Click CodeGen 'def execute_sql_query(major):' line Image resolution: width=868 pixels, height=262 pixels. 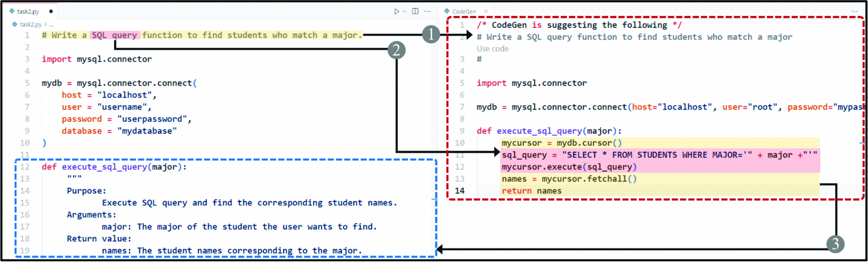coord(549,131)
